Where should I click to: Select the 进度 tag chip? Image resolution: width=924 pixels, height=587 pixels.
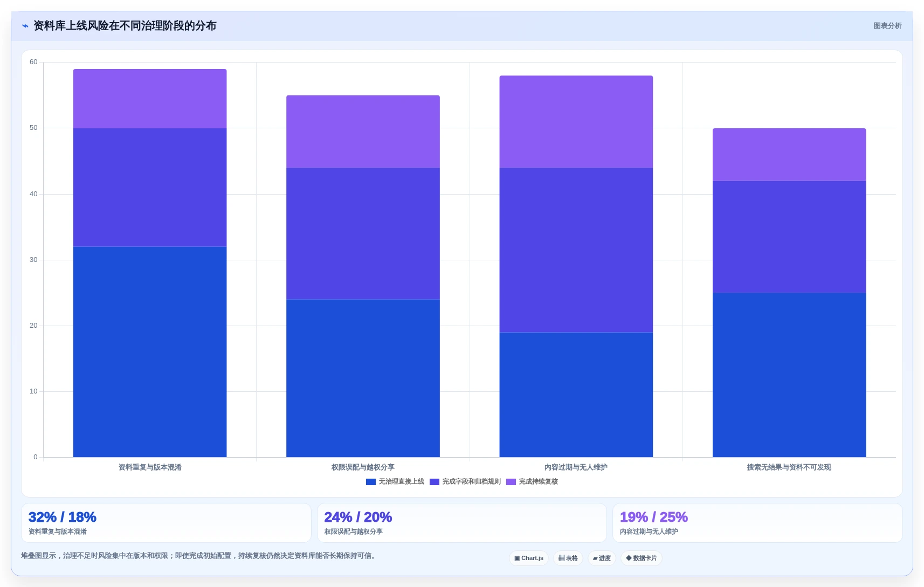pos(602,558)
